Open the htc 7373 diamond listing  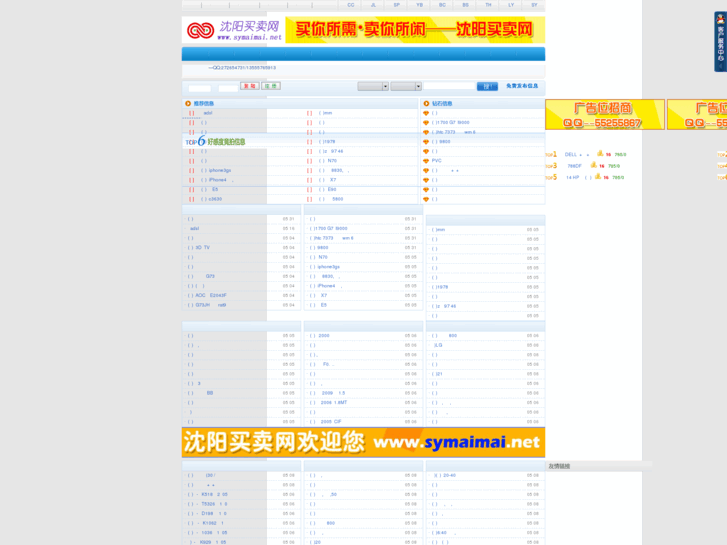point(454,132)
